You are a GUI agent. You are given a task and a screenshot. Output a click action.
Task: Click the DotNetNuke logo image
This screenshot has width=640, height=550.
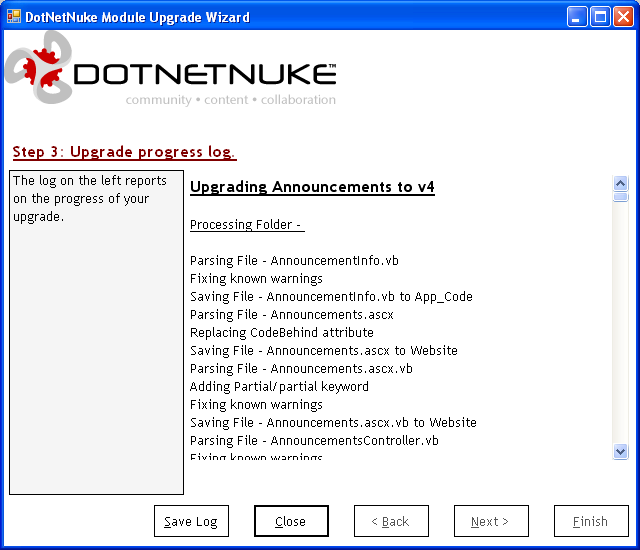point(170,68)
